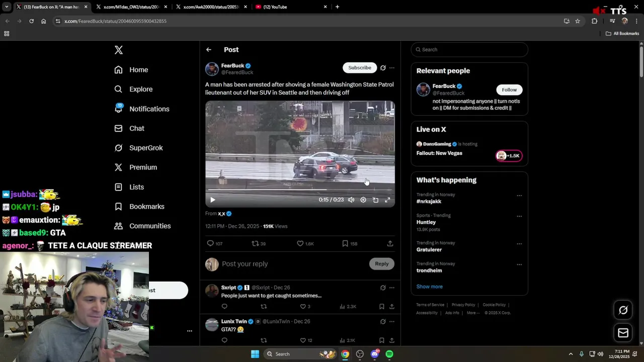The image size is (644, 362).
Task: Reload the page
Action: (31, 21)
